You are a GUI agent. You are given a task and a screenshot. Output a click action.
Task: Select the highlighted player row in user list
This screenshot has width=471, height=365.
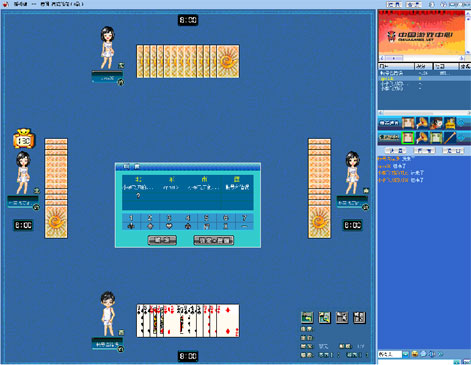tap(424, 79)
